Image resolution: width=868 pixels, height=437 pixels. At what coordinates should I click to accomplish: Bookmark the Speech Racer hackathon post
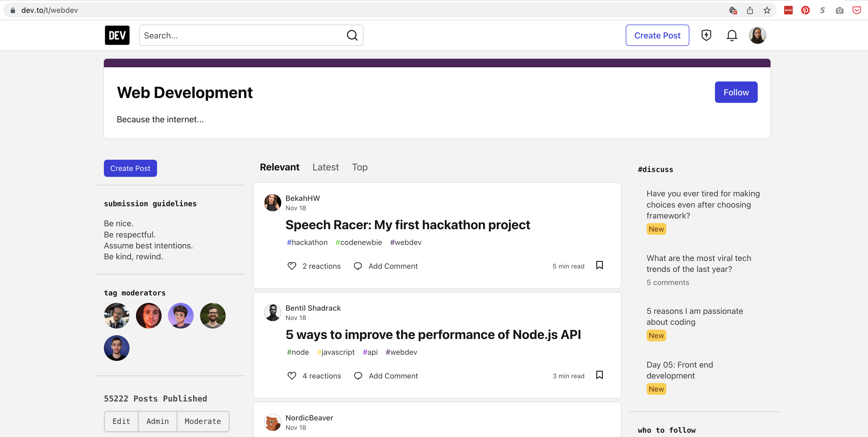599,265
